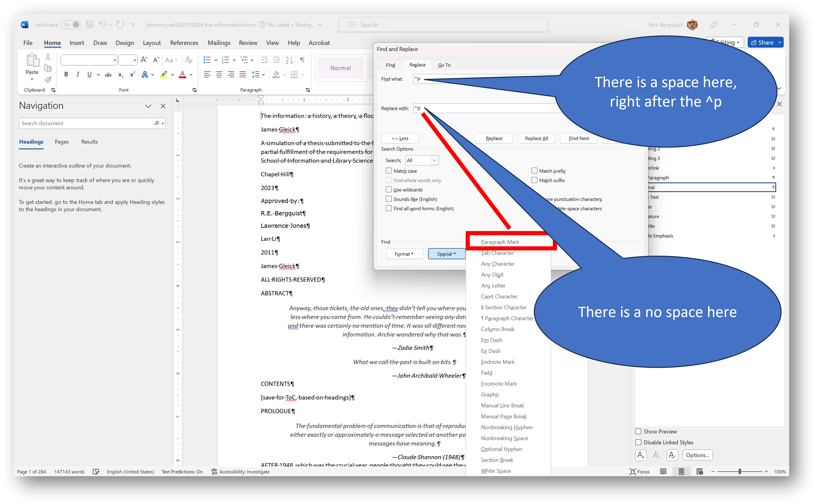This screenshot has width=817, height=504.
Task: Enable Show Preview checkbox
Action: click(638, 431)
